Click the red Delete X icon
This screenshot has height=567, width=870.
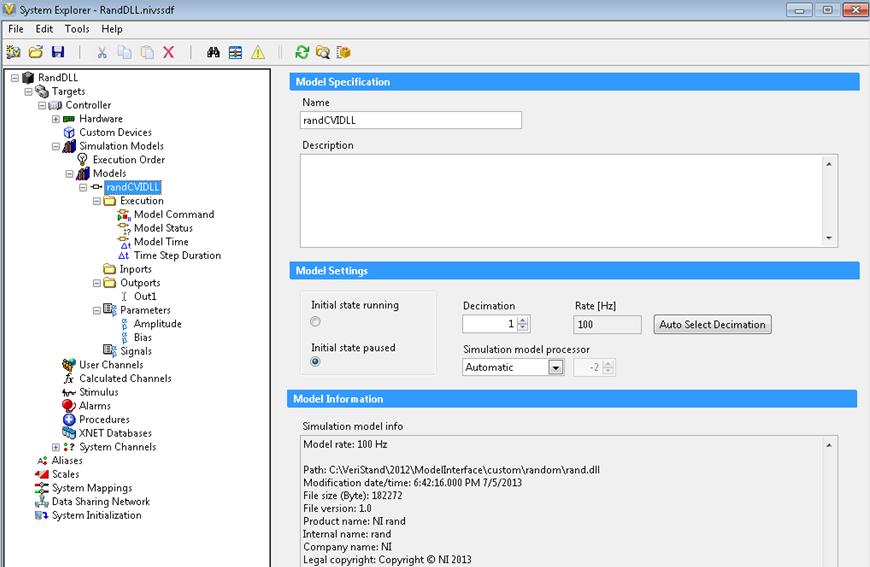point(169,52)
